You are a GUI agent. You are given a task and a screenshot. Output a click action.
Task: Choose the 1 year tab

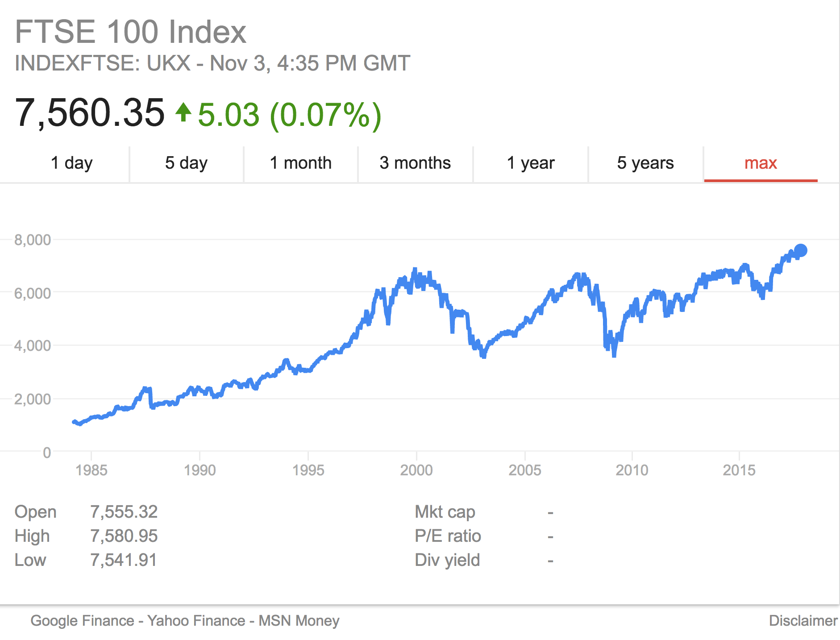click(x=530, y=163)
